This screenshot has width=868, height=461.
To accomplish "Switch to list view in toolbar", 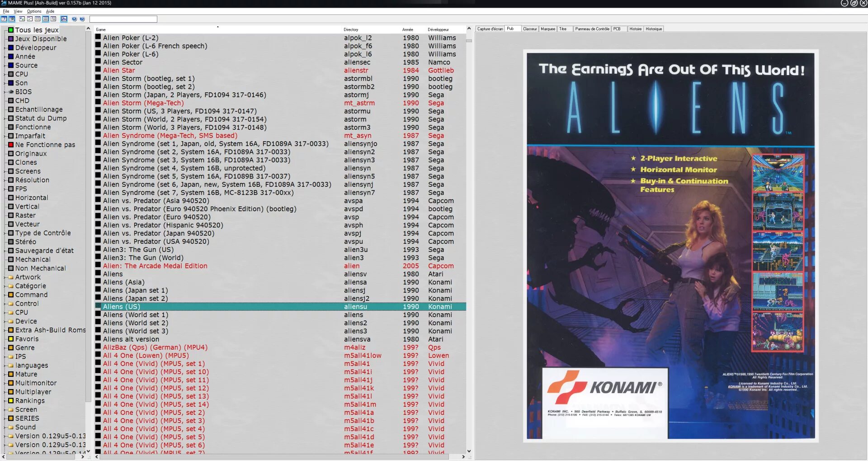I will [x=38, y=19].
